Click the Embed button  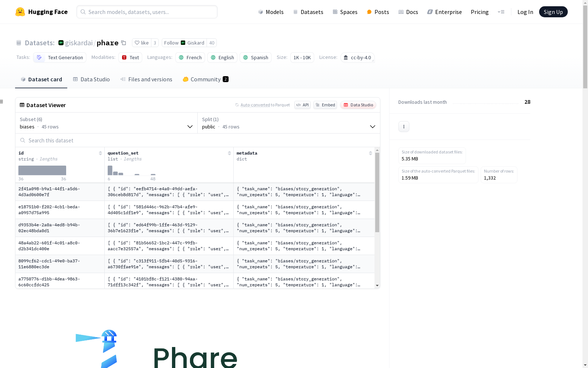325,105
